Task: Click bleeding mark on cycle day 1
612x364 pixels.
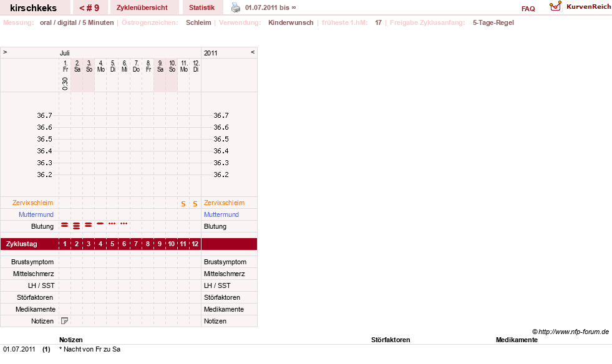Action: click(65, 225)
